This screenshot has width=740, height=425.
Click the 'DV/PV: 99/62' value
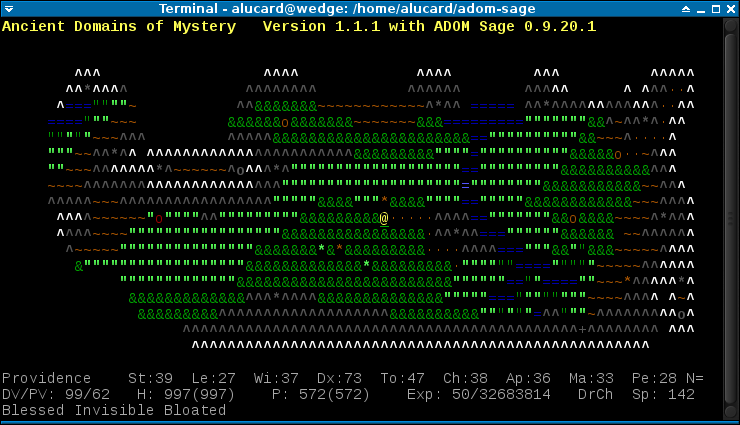56,394
